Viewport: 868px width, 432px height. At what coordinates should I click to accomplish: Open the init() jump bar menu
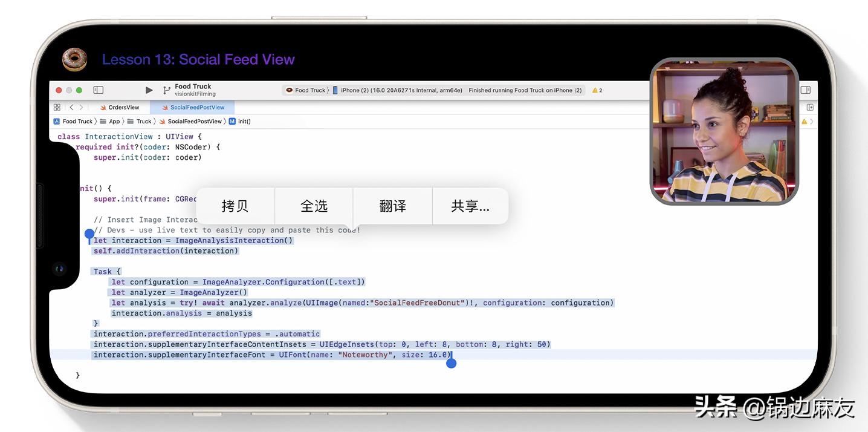pos(241,121)
